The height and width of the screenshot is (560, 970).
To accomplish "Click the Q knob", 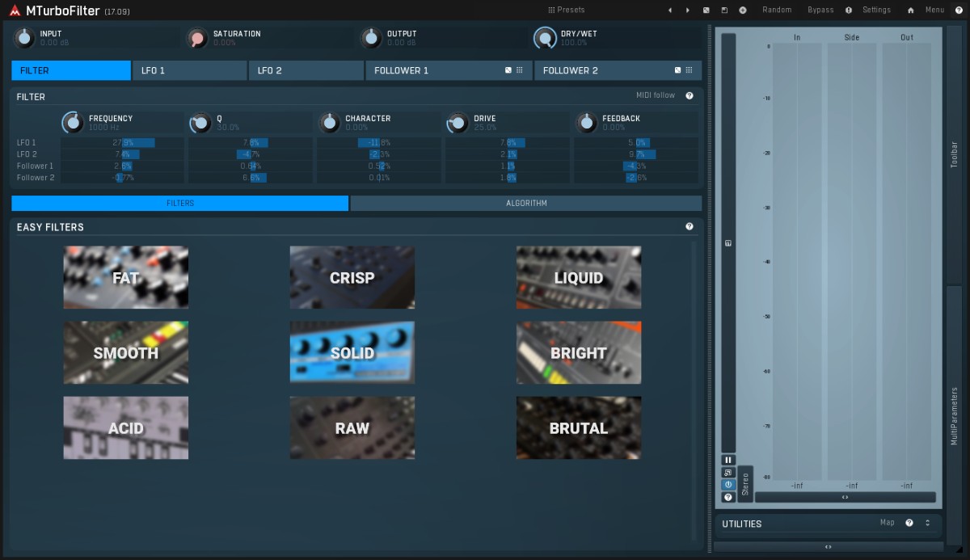I will [x=200, y=123].
